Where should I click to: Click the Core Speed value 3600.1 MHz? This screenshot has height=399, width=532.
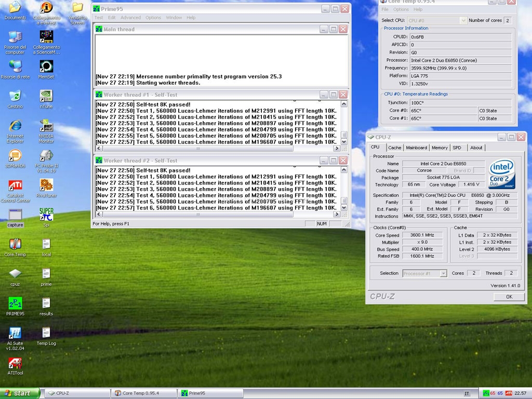422,235
